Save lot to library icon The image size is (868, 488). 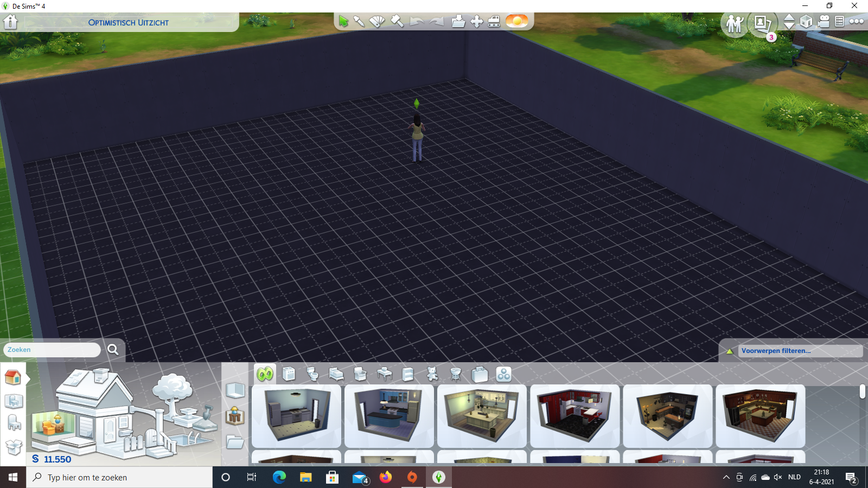point(458,22)
